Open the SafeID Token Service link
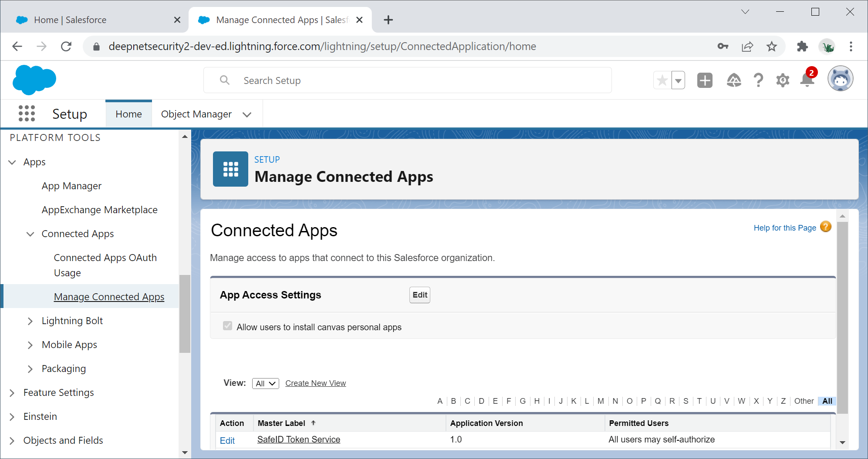 pyautogui.click(x=298, y=439)
